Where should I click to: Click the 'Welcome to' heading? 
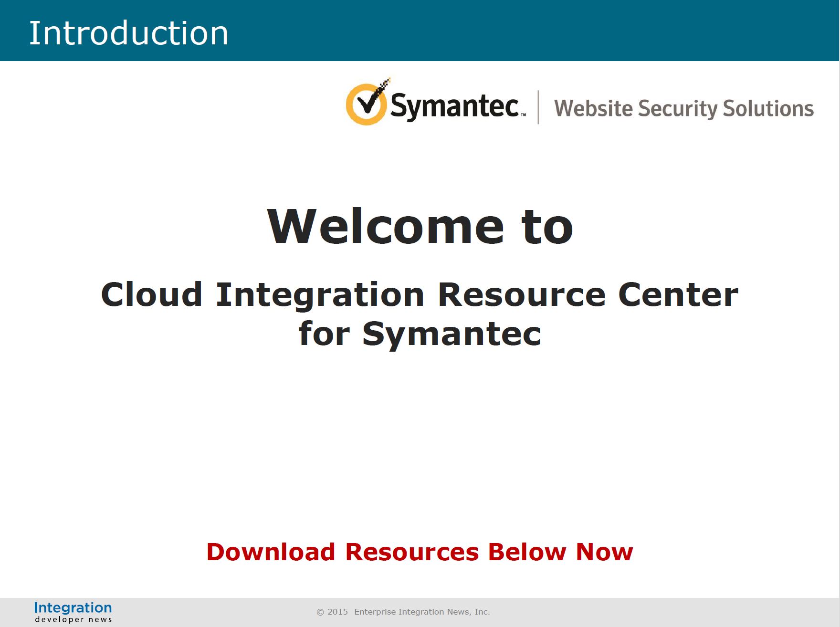(420, 226)
